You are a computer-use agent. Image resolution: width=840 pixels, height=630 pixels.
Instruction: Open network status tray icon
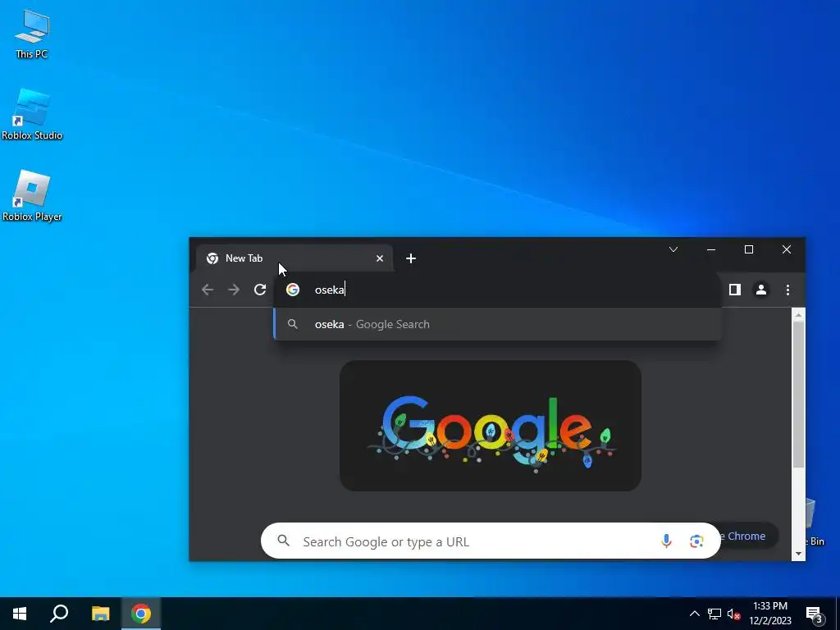714,614
